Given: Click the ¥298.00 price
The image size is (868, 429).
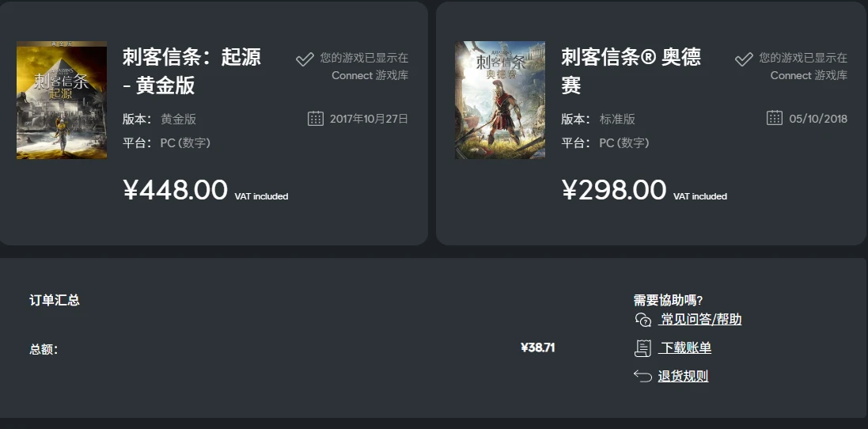Looking at the screenshot, I should 614,191.
